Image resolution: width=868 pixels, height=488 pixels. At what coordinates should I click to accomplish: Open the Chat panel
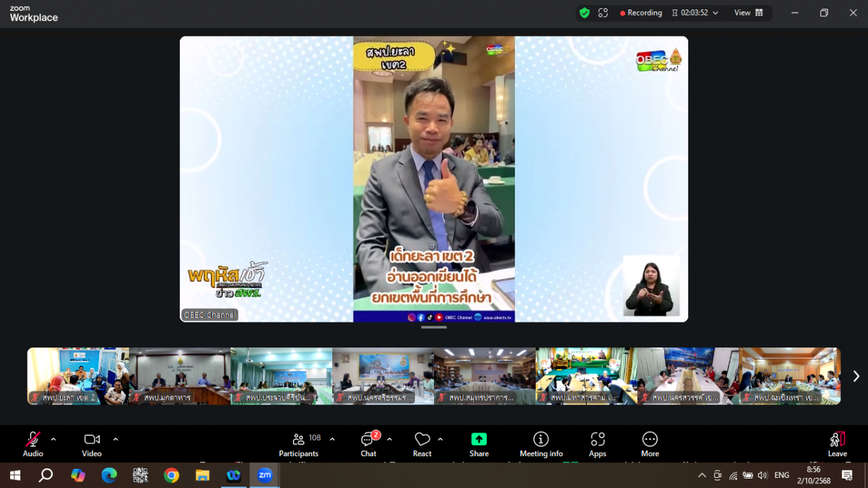coord(368,444)
